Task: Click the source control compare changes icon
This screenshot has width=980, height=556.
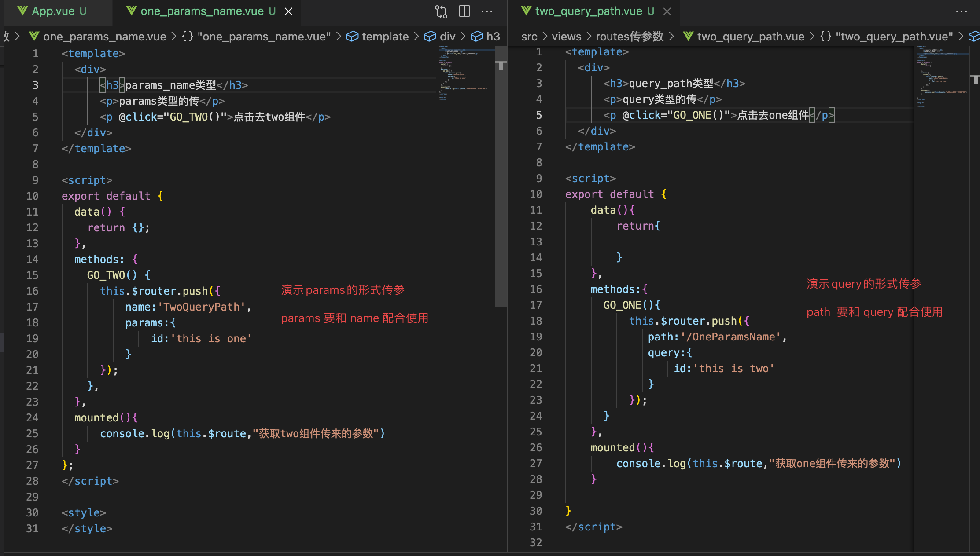Action: click(x=441, y=11)
